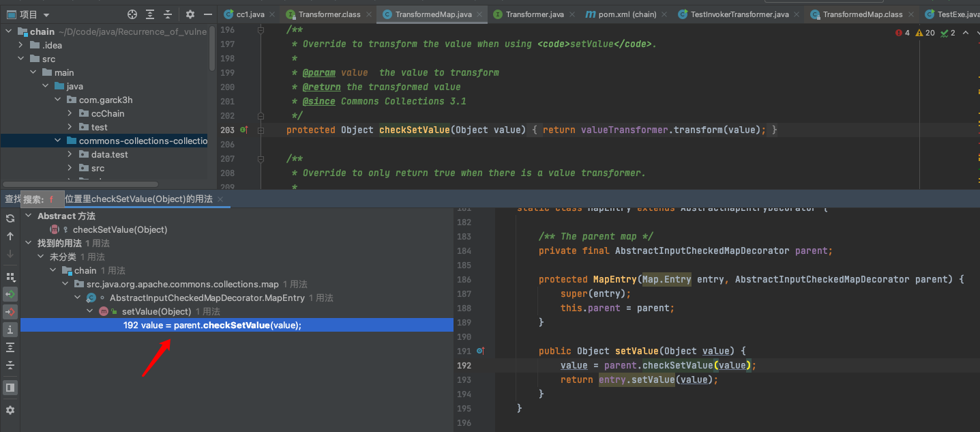Collapse the src folder in Project tree
Screen dimensions: 980x432
click(21, 59)
